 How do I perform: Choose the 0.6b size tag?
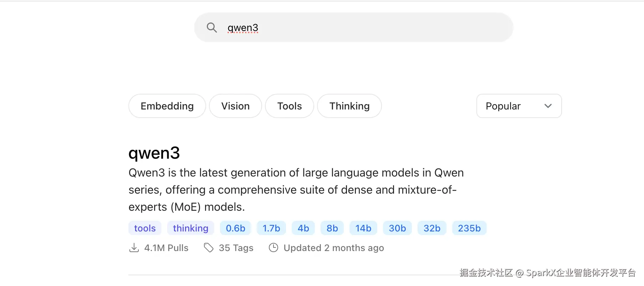[235, 228]
